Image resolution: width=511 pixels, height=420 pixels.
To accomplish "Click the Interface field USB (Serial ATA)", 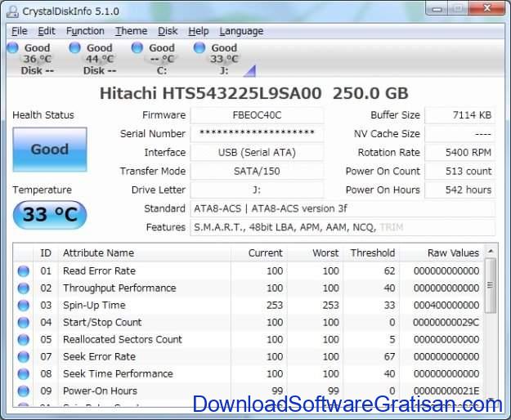I will (257, 152).
